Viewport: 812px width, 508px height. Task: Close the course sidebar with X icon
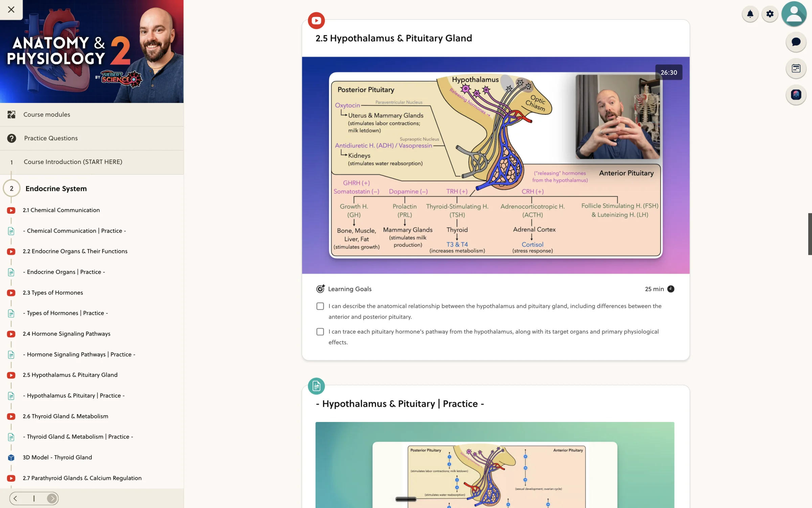pos(11,9)
